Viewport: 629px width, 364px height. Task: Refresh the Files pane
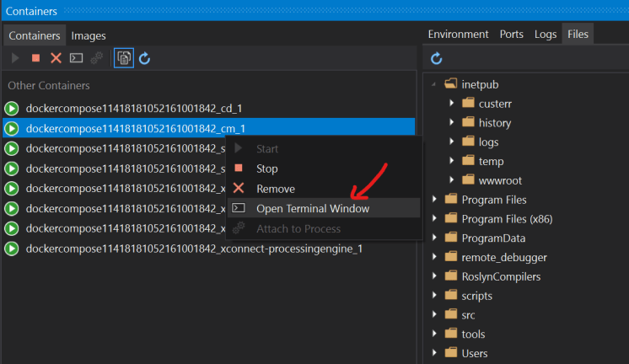(437, 58)
